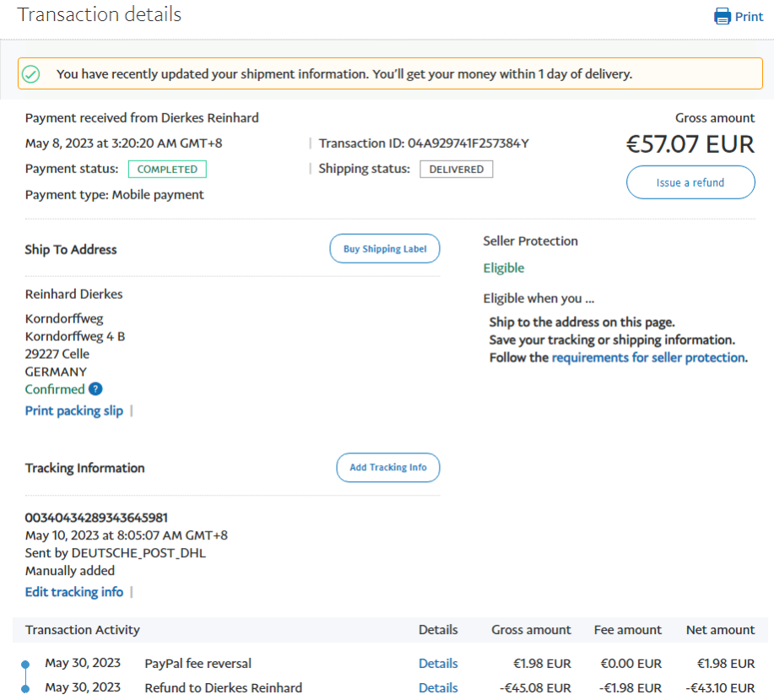This screenshot has width=774, height=700.
Task: Click the timeline dot for the refund row
Action: [25, 689]
